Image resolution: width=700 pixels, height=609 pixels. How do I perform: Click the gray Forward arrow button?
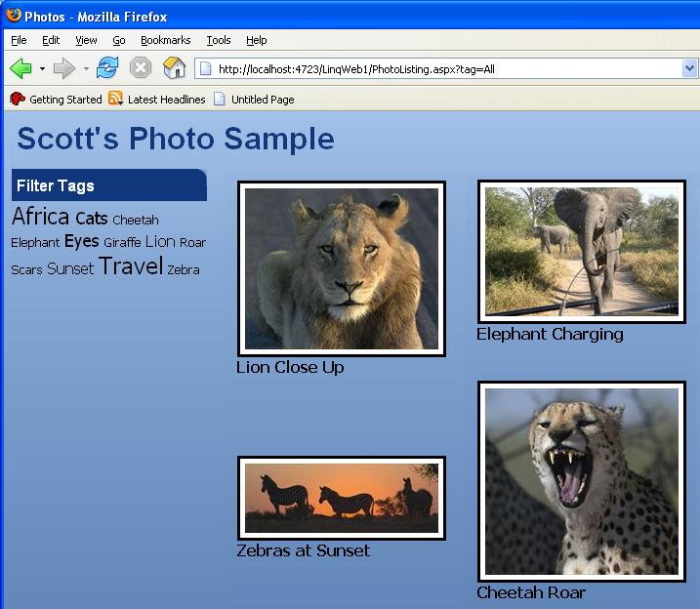(x=63, y=68)
